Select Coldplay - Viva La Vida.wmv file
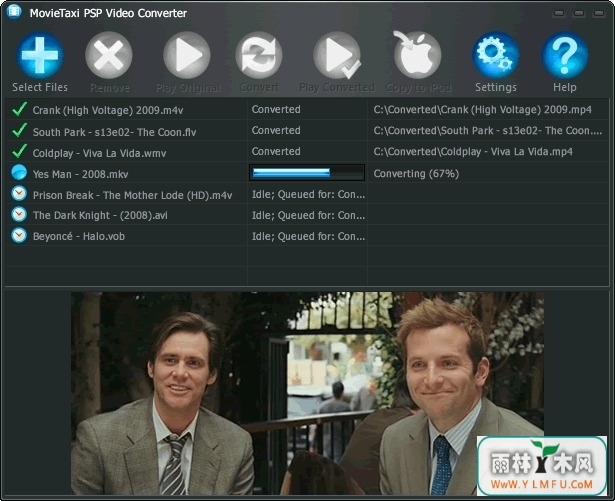The width and height of the screenshot is (615, 501). (100, 153)
